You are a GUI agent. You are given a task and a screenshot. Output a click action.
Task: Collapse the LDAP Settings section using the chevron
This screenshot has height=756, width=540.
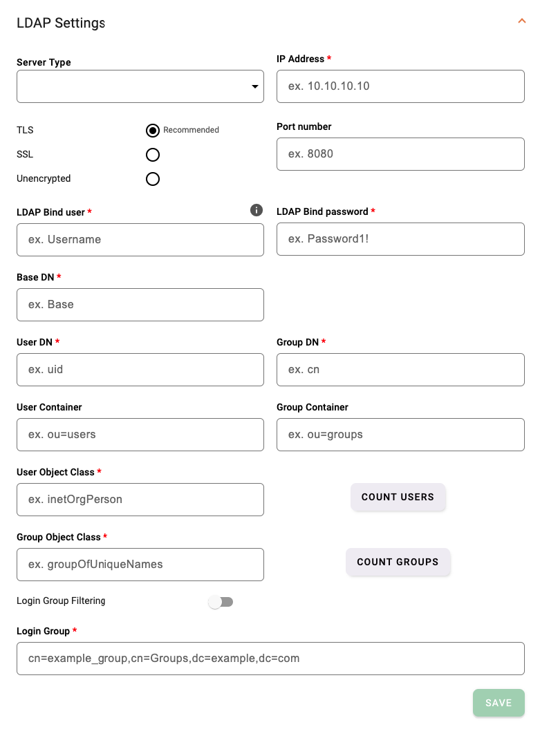tap(522, 21)
